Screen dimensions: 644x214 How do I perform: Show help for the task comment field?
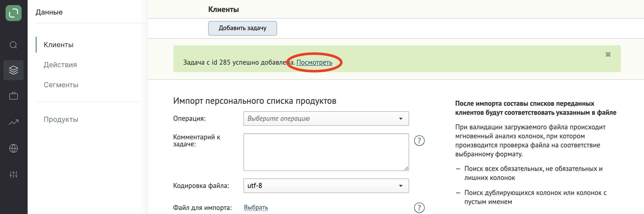419,141
